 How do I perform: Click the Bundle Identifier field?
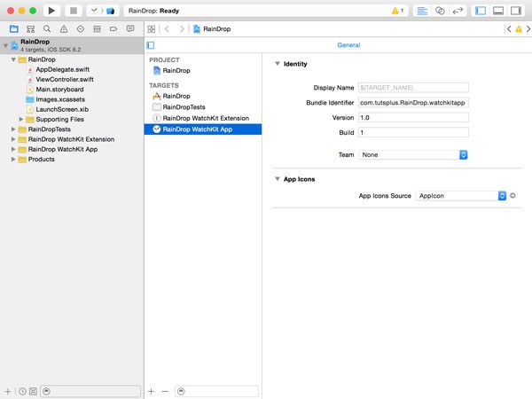point(413,103)
